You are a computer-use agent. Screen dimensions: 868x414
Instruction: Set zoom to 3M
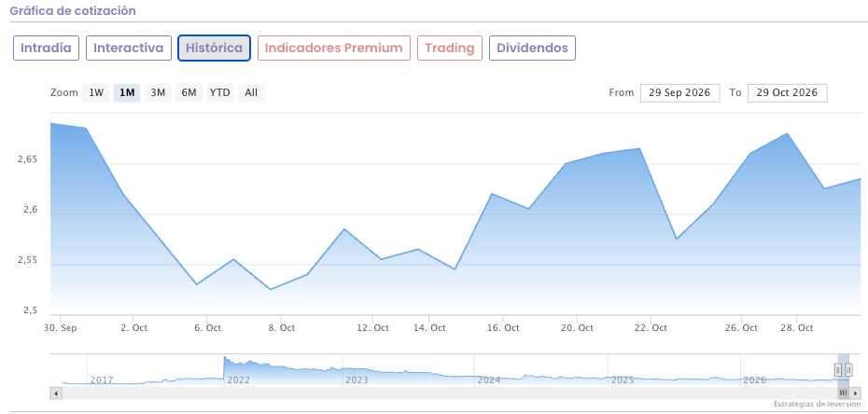[159, 93]
